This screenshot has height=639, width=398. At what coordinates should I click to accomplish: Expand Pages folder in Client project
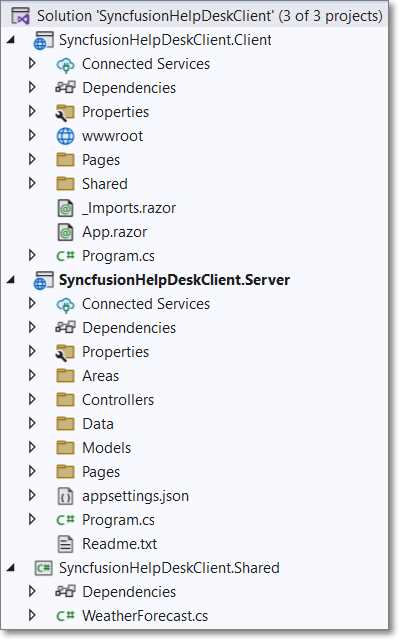(x=32, y=159)
